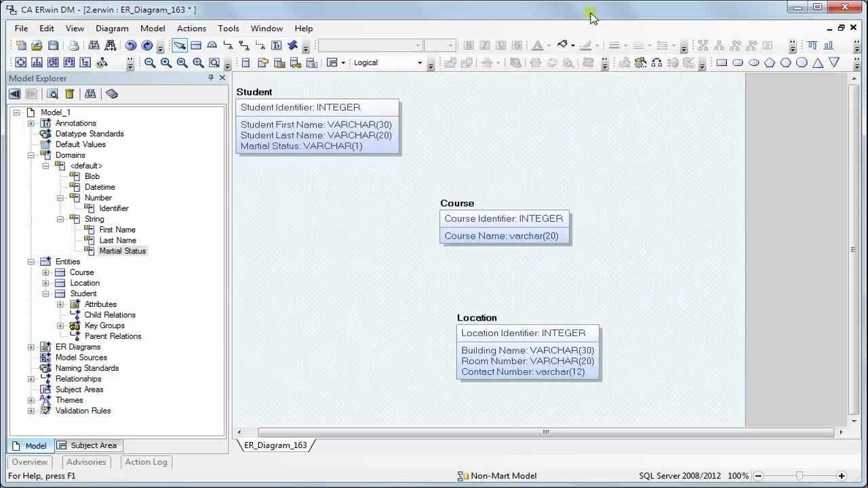Screen dimensions: 868x488
Task: Open the Overview tab
Action: 29,462
